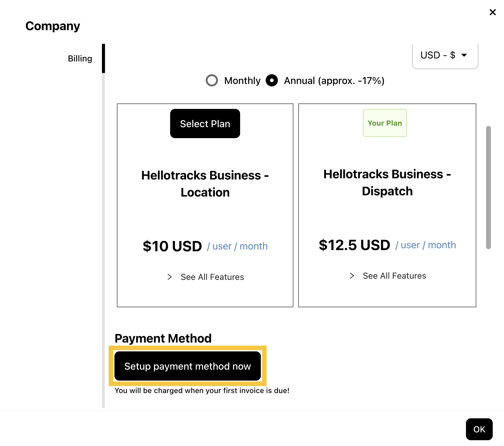Select the Annual billing radio button

tap(272, 81)
